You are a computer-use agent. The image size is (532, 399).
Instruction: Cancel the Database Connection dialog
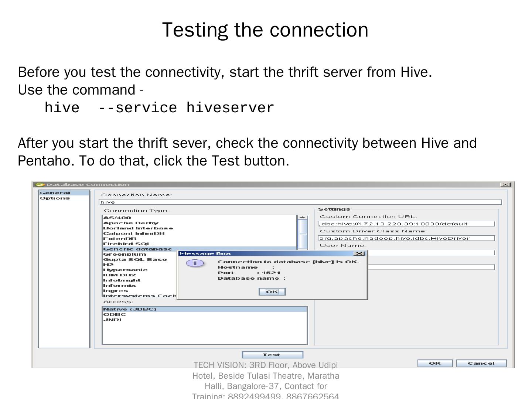(481, 363)
